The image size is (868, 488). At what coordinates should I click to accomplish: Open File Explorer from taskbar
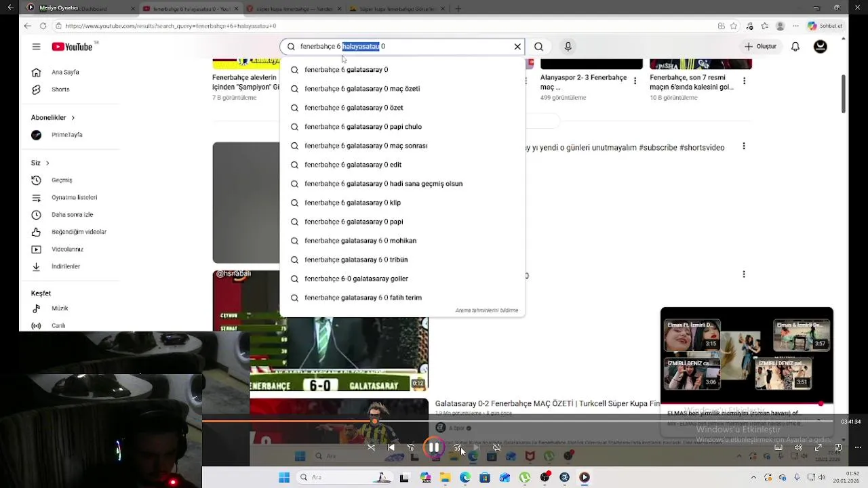tap(445, 477)
